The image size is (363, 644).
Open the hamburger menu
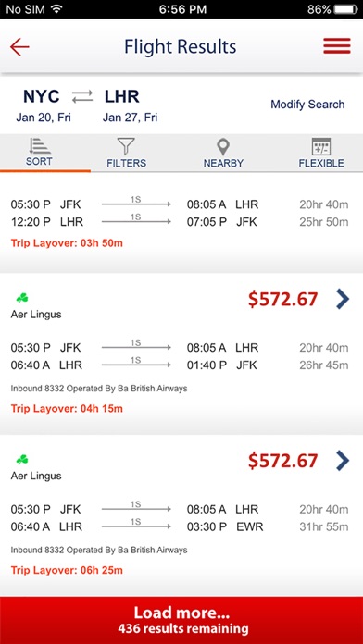337,46
